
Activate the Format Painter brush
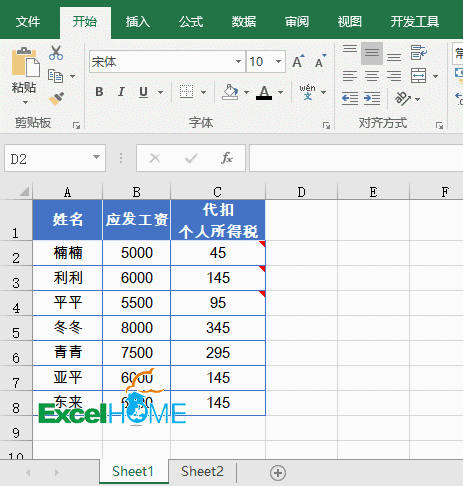pyautogui.click(x=56, y=98)
